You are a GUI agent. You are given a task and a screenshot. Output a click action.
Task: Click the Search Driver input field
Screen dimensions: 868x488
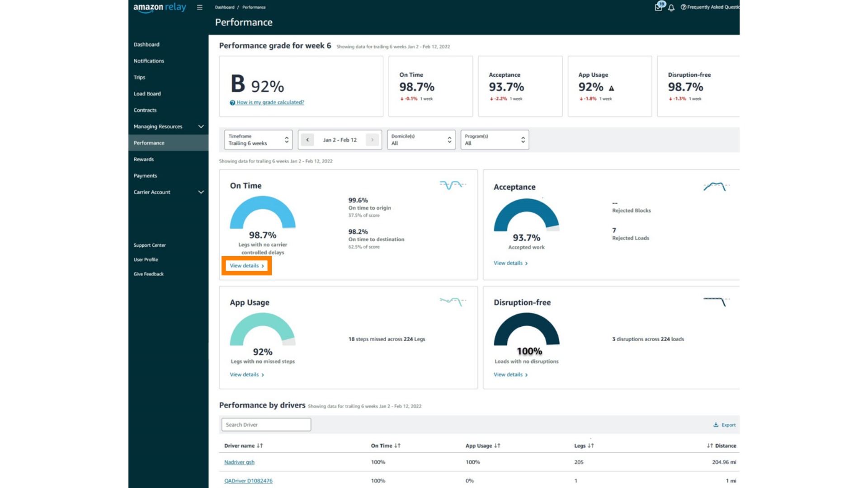(x=266, y=425)
